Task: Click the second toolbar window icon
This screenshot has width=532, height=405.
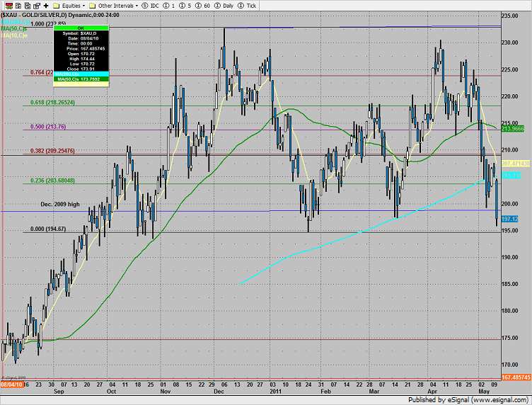Action: (x=18, y=6)
